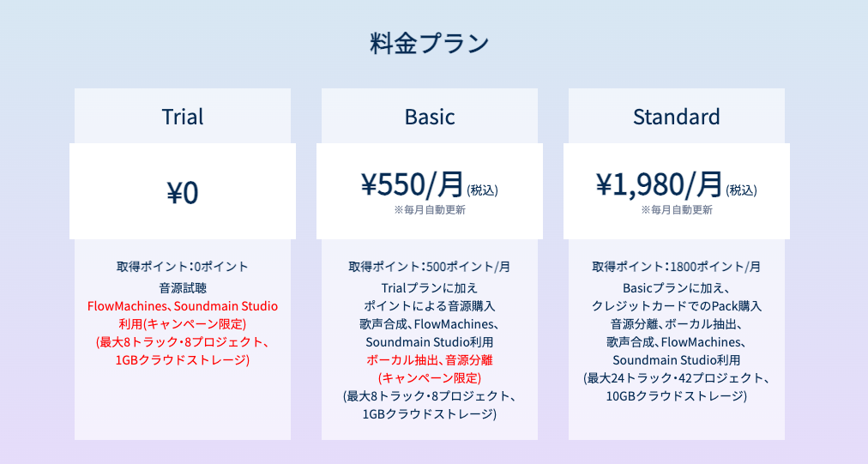Click the ¥0 price box
868x464 pixels.
[183, 192]
